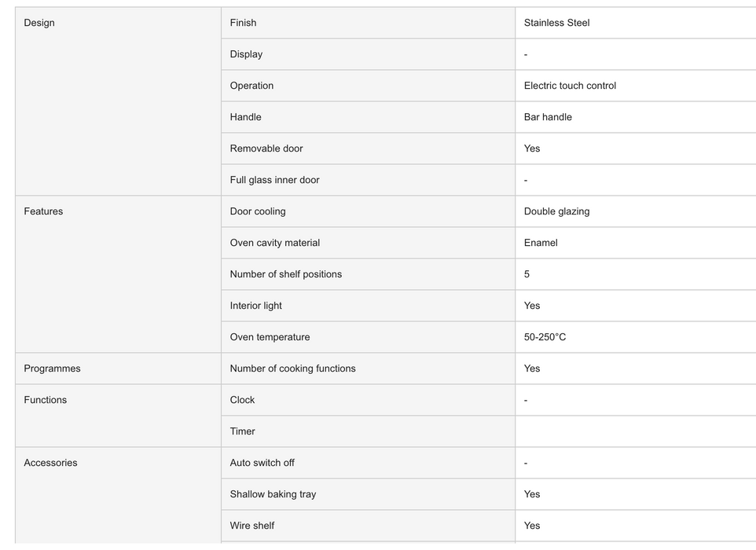Click the Electric touch control value
Image resolution: width=756 pixels, height=550 pixels.
click(570, 86)
